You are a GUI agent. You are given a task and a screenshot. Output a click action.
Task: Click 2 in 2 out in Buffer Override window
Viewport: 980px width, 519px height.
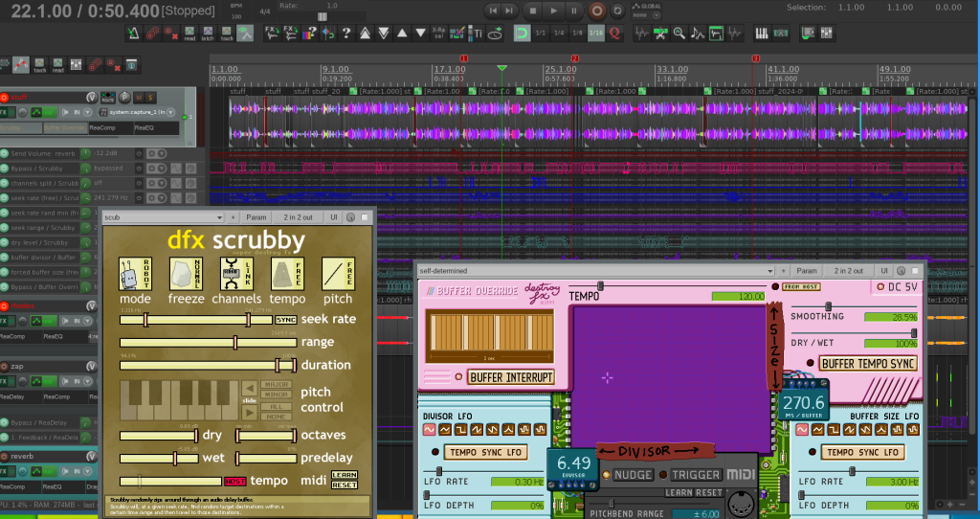point(848,271)
